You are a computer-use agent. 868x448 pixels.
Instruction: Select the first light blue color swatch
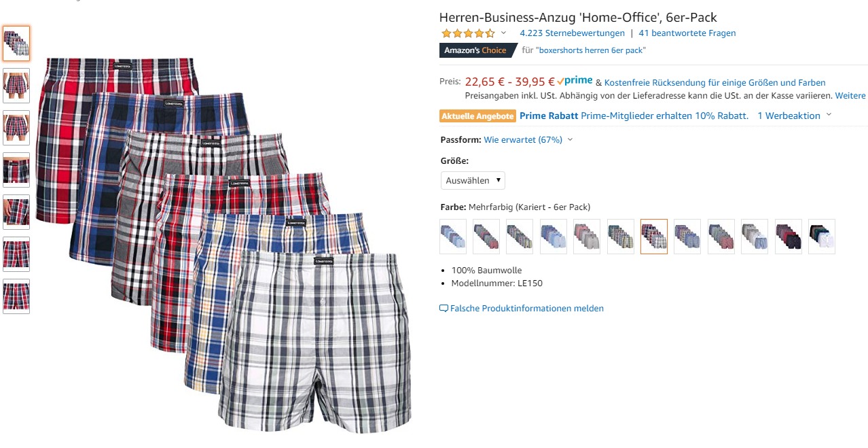click(x=453, y=237)
